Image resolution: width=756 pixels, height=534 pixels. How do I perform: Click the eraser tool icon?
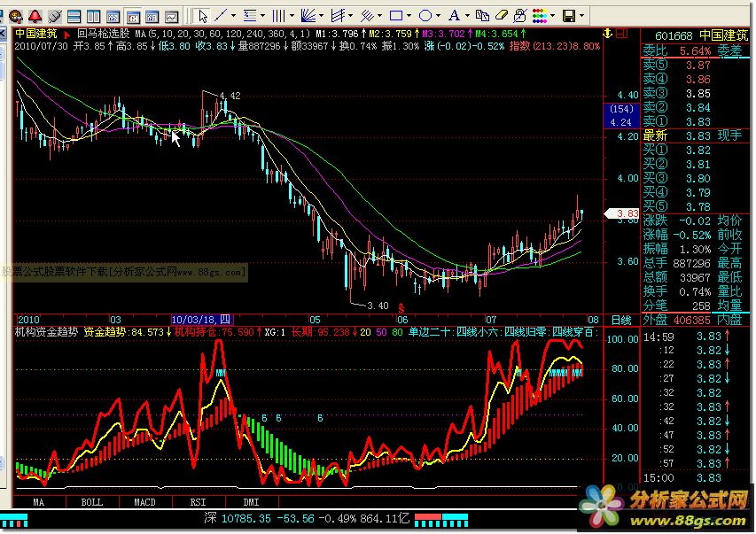coord(503,15)
